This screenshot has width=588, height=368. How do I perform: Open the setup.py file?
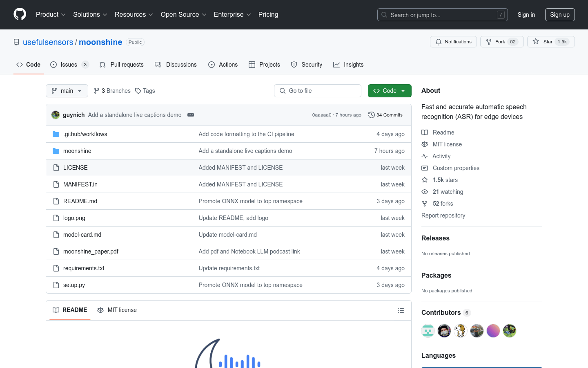tap(74, 285)
